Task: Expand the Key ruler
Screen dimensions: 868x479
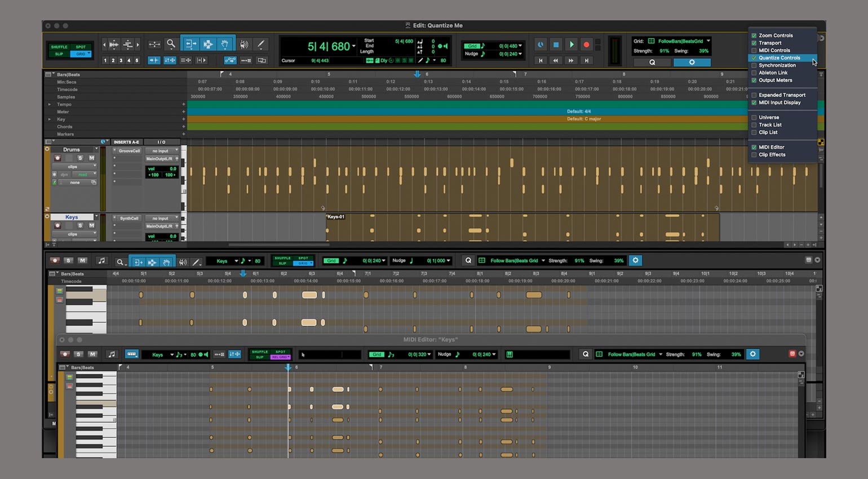Action: pyautogui.click(x=50, y=119)
